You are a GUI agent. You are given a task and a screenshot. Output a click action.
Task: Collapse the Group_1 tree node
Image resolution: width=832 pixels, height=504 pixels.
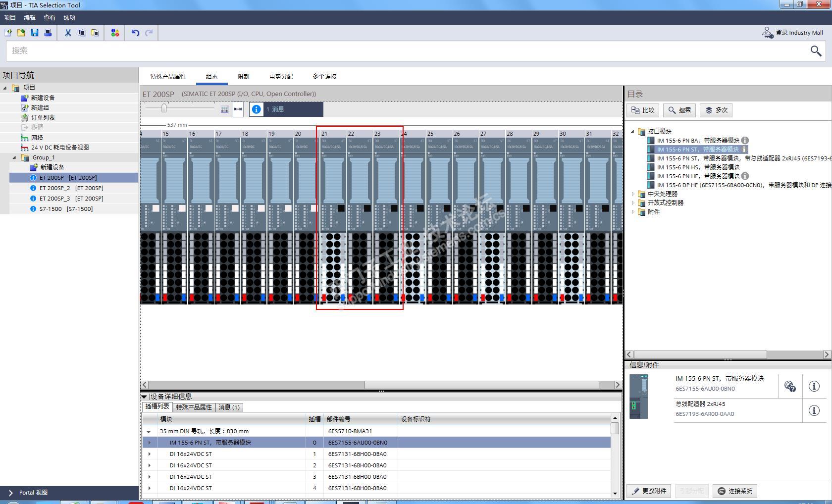point(14,157)
